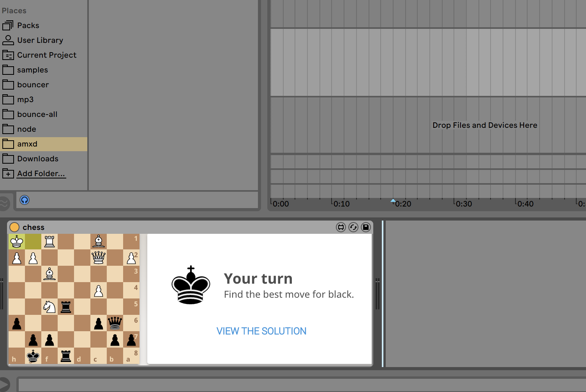Click VIEW THE SOLUTION link
The height and width of the screenshot is (392, 586).
261,331
